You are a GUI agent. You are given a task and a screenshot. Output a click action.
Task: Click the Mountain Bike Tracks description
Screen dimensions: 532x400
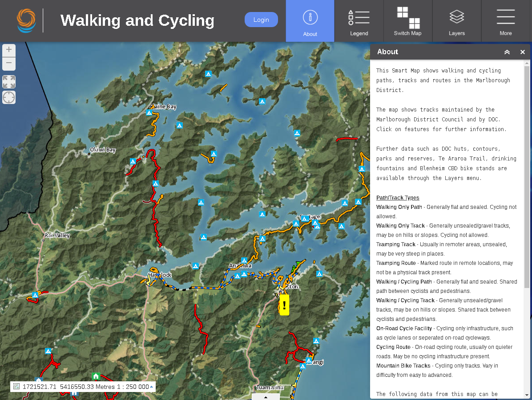(x=437, y=370)
